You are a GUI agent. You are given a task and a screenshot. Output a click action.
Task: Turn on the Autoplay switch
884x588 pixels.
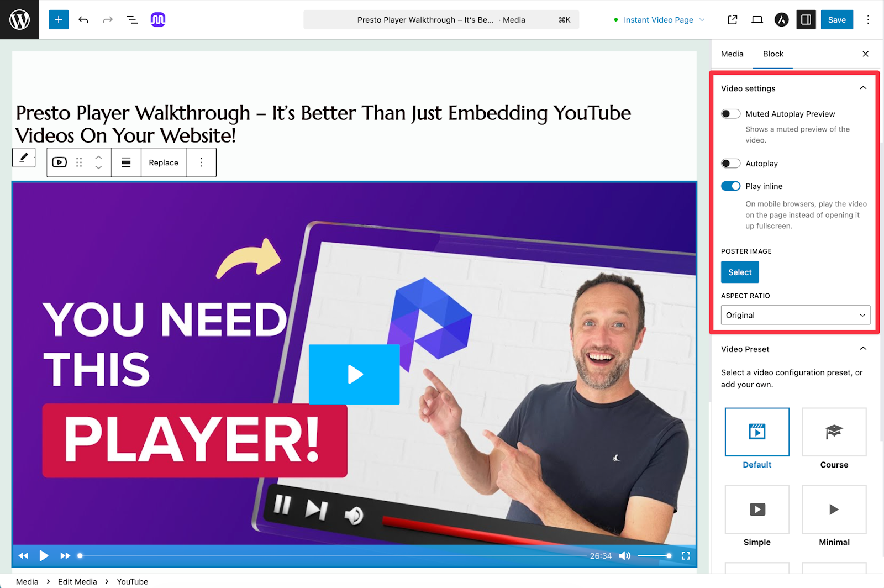(730, 164)
